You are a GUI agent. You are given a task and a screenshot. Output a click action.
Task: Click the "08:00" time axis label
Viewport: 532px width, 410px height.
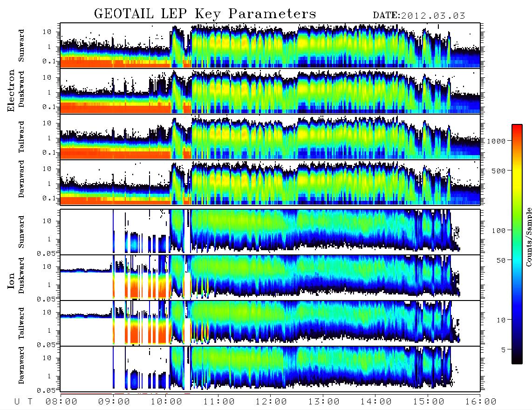click(61, 402)
